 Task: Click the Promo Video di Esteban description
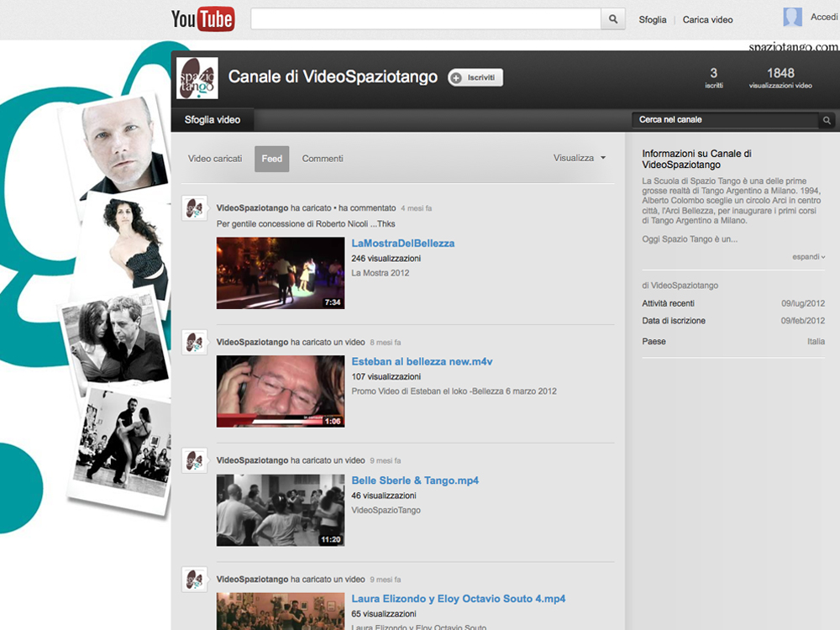click(454, 391)
